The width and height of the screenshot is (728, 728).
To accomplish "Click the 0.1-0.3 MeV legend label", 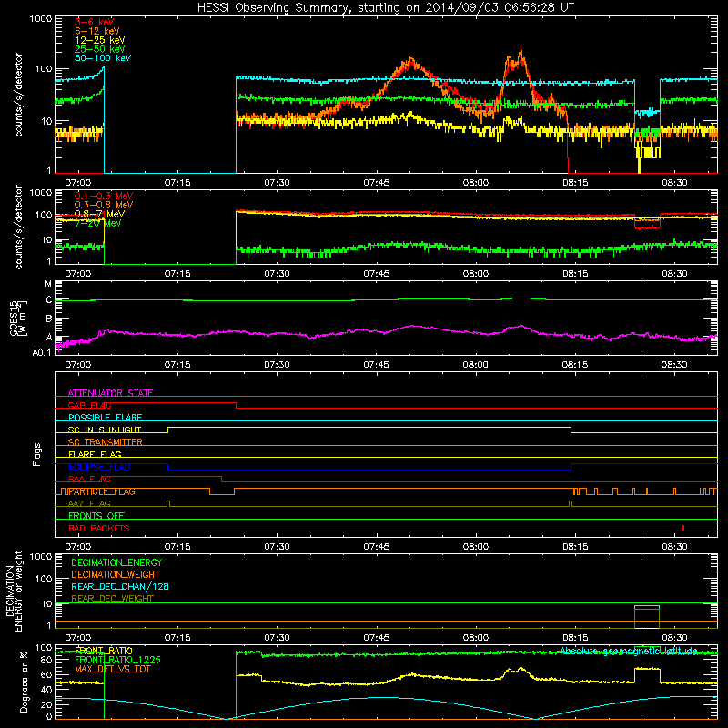I will pyautogui.click(x=104, y=196).
